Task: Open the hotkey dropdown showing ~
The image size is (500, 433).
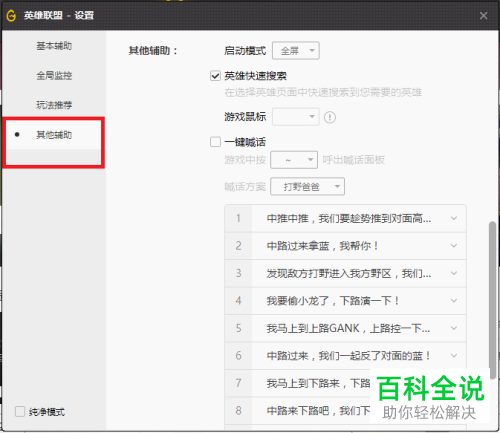Action: point(294,160)
